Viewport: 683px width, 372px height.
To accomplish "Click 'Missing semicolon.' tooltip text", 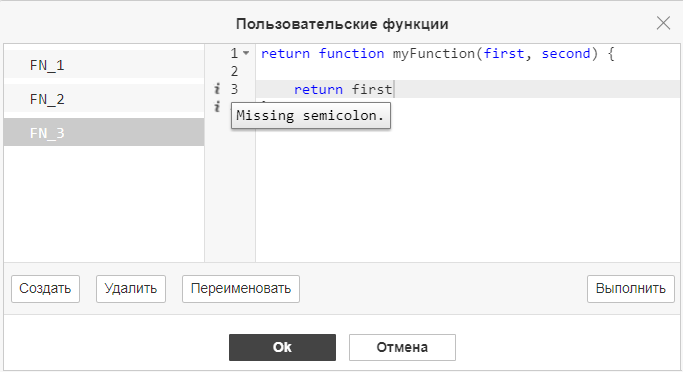I will [310, 115].
